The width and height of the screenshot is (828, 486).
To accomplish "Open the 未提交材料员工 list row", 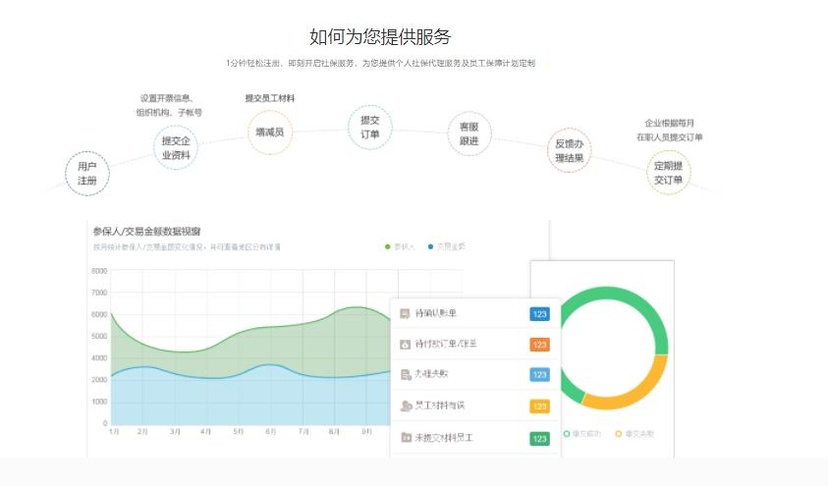I will coord(475,437).
